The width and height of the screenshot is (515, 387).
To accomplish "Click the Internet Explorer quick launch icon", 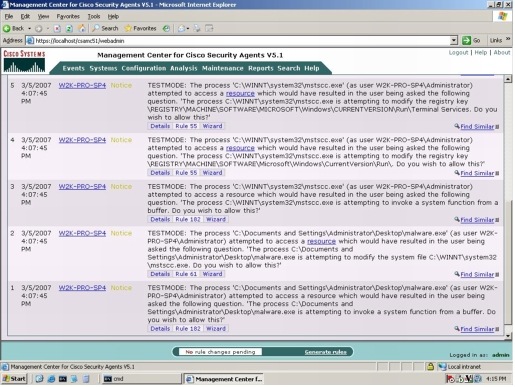I will tap(51, 379).
